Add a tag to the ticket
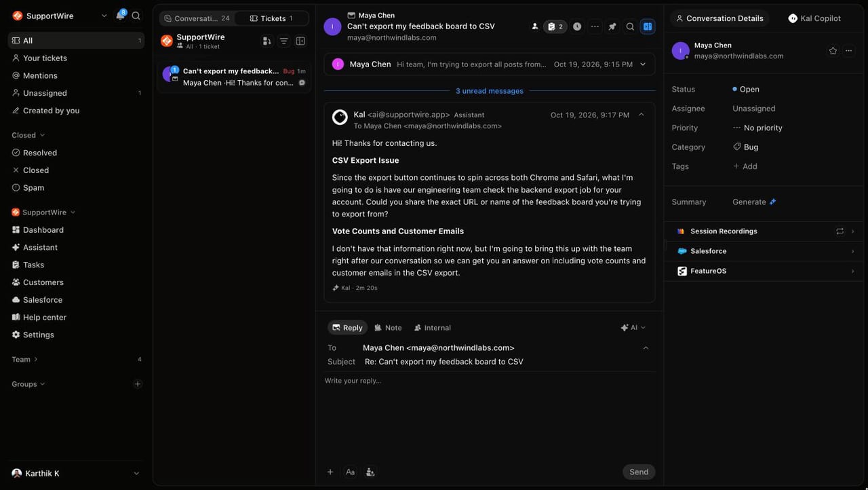This screenshot has height=490, width=868. [x=745, y=166]
